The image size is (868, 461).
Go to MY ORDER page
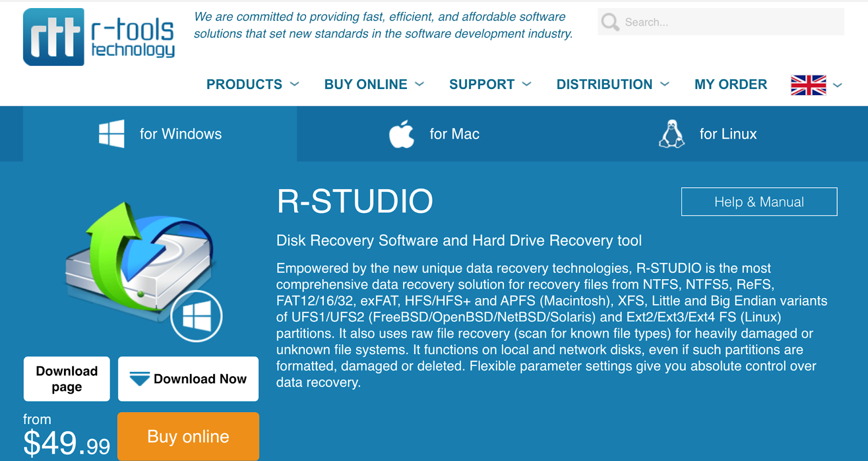tap(731, 84)
